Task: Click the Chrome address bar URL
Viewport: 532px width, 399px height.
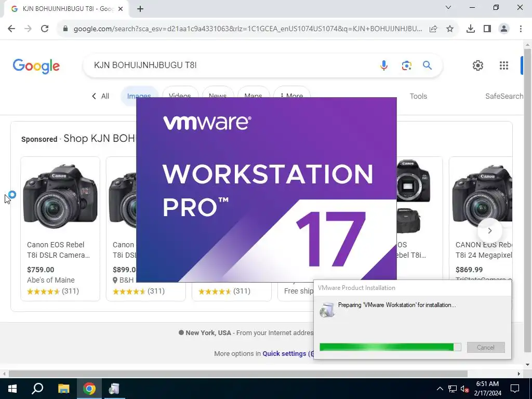Action: coord(248,29)
